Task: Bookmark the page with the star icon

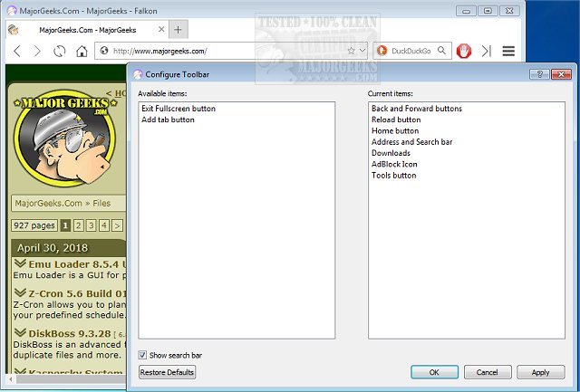Action: (x=351, y=51)
